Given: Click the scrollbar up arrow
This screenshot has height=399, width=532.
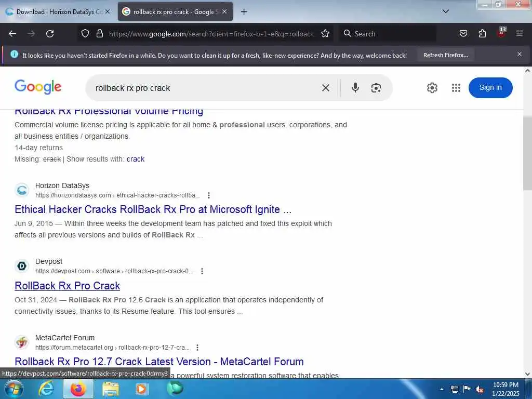Looking at the screenshot, I should coord(527,71).
